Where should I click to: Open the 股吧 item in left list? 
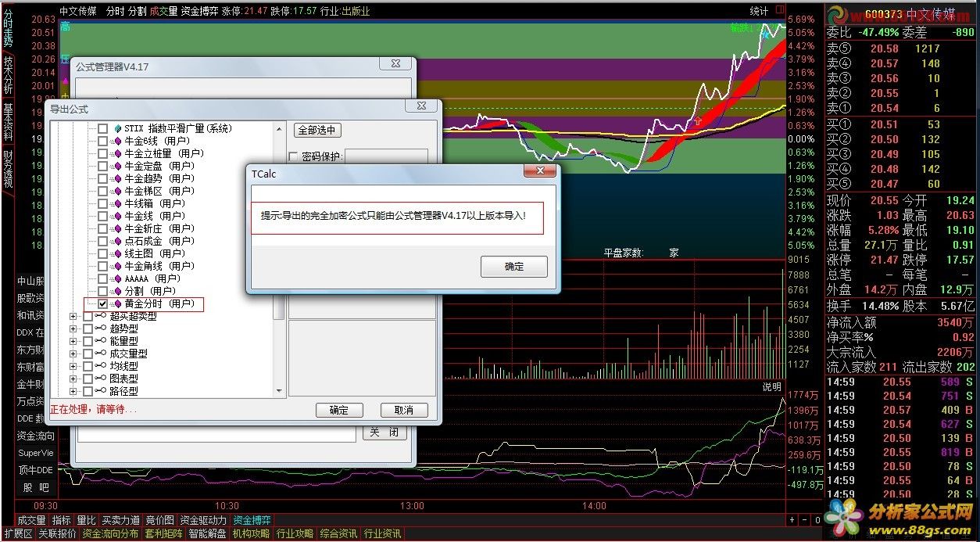pos(36,487)
